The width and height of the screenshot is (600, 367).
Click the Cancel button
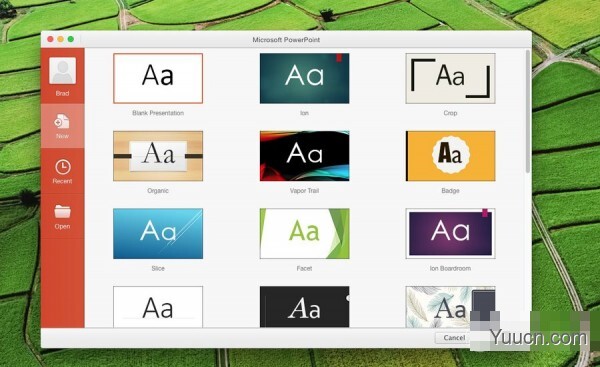tap(454, 338)
